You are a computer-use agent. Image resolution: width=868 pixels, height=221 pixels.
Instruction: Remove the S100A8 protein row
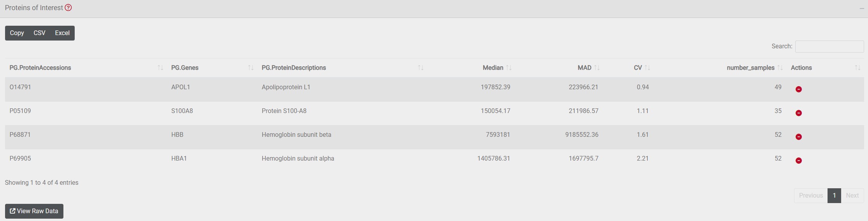pyautogui.click(x=798, y=113)
